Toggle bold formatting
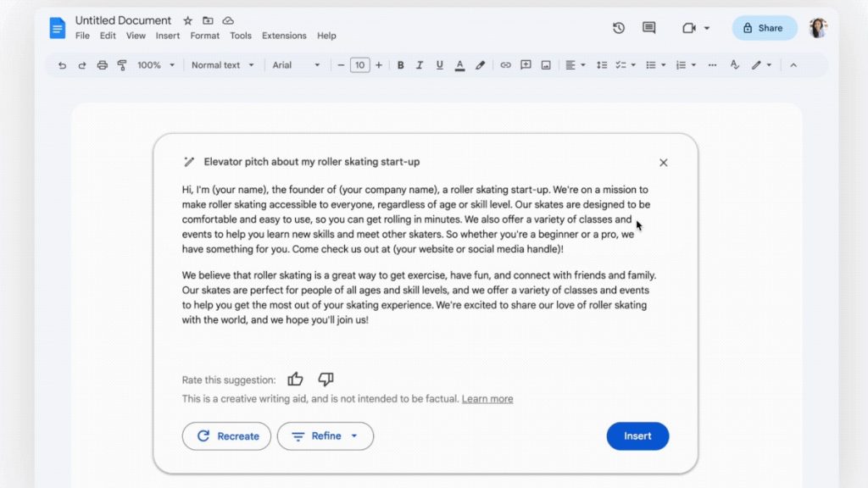The image size is (868, 488). click(x=400, y=65)
